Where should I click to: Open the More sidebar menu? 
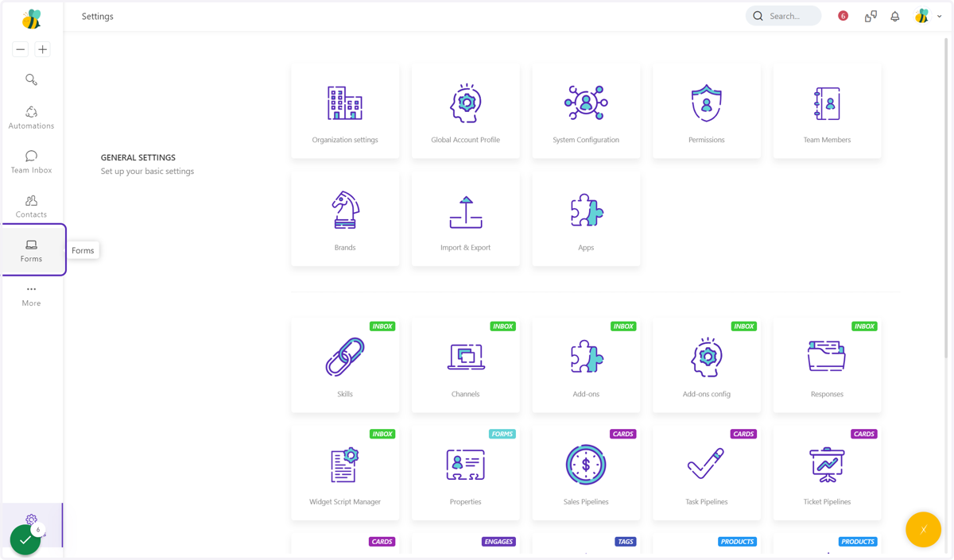[31, 295]
